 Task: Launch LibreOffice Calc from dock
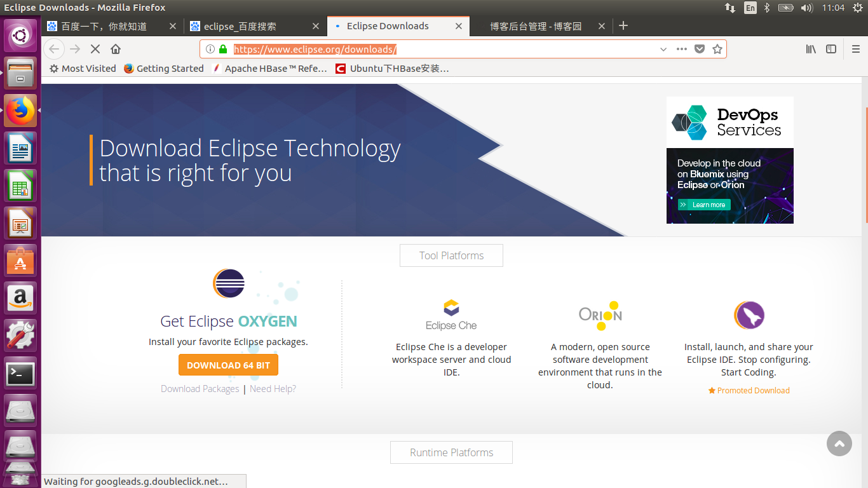20,186
